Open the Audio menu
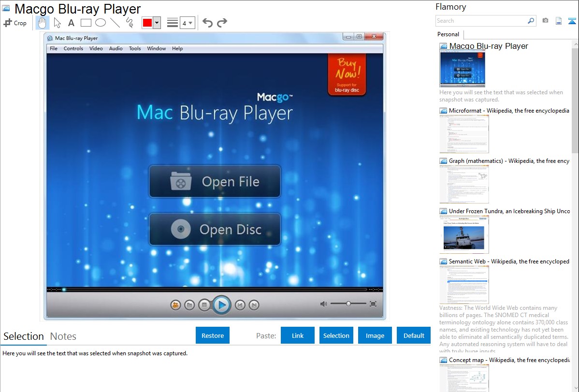The width and height of the screenshot is (579, 392). pos(116,48)
